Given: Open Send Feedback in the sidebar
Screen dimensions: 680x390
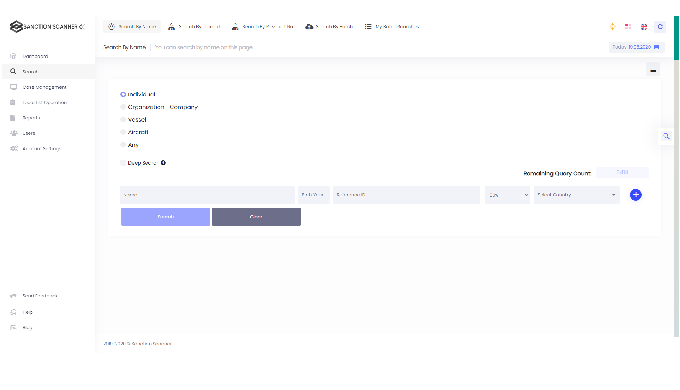Looking at the screenshot, I should [48, 296].
